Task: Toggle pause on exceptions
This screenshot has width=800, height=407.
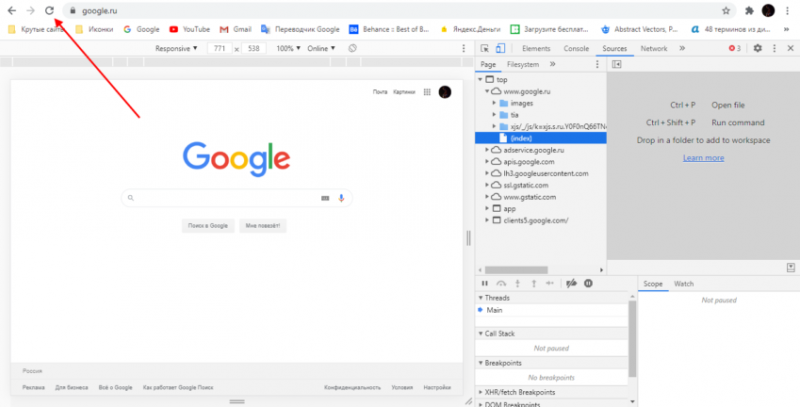Action: pyautogui.click(x=588, y=284)
